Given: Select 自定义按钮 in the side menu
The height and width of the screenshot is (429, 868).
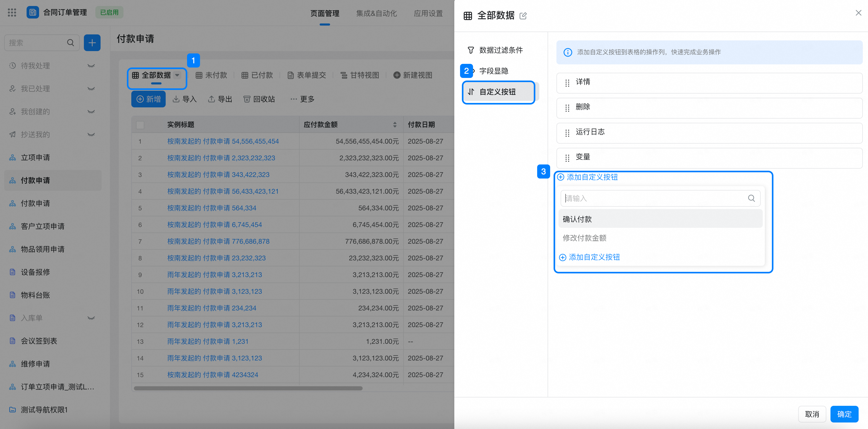Looking at the screenshot, I should pyautogui.click(x=497, y=92).
